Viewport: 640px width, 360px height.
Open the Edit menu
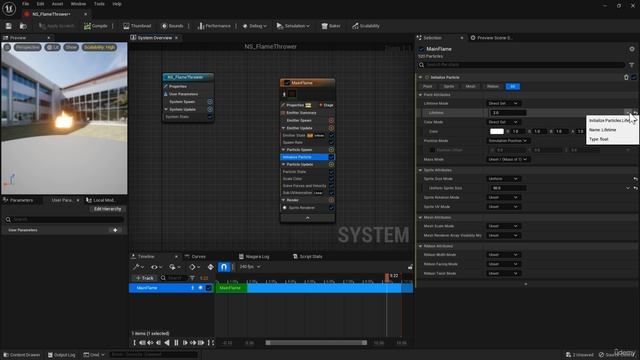coord(40,4)
